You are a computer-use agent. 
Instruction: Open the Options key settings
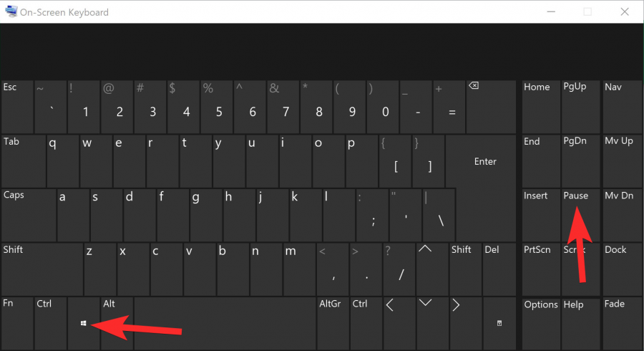tap(540, 322)
